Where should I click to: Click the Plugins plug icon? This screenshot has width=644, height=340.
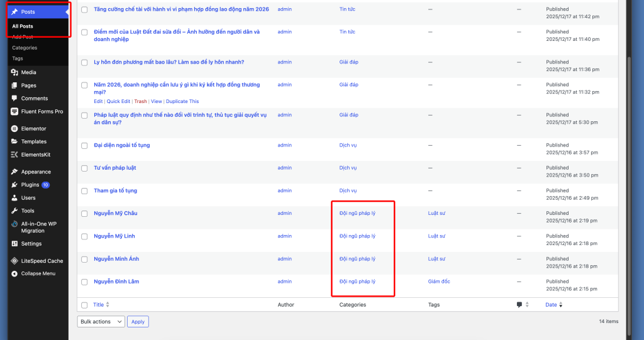click(14, 185)
